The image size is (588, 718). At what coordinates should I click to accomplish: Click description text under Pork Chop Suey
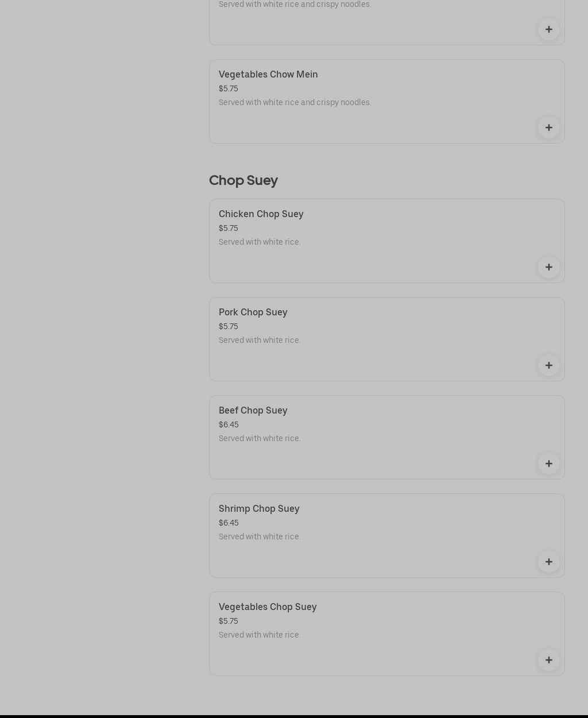(260, 340)
